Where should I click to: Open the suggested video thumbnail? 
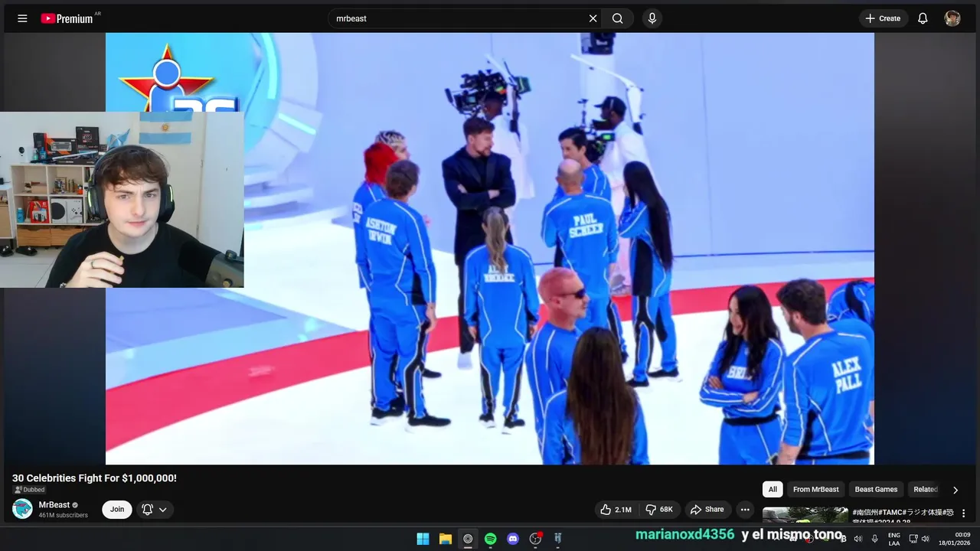tap(805, 515)
